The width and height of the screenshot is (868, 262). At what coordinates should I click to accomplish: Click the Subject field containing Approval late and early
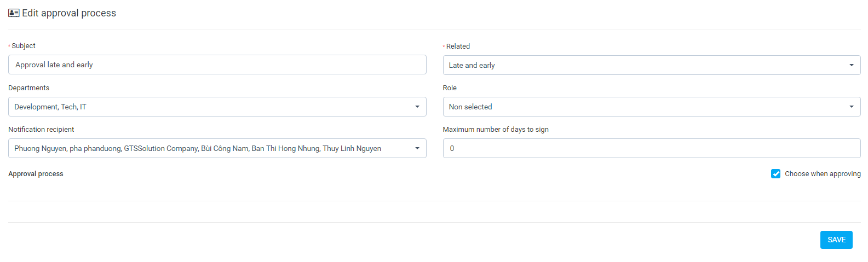[217, 65]
